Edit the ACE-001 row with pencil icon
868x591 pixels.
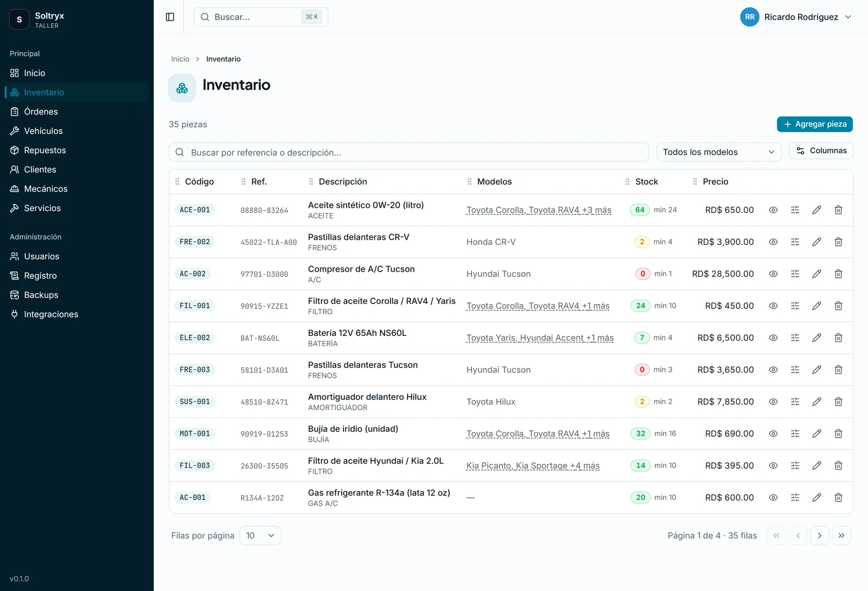click(816, 210)
